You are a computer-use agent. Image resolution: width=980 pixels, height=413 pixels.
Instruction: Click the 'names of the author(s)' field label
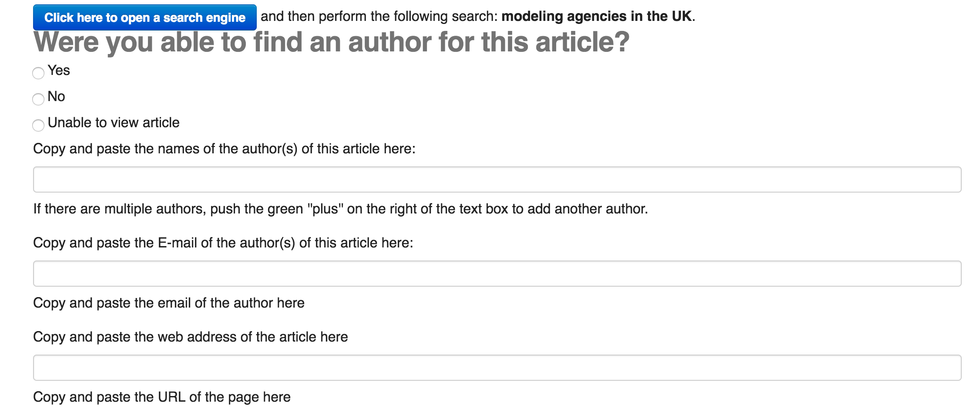[224, 149]
